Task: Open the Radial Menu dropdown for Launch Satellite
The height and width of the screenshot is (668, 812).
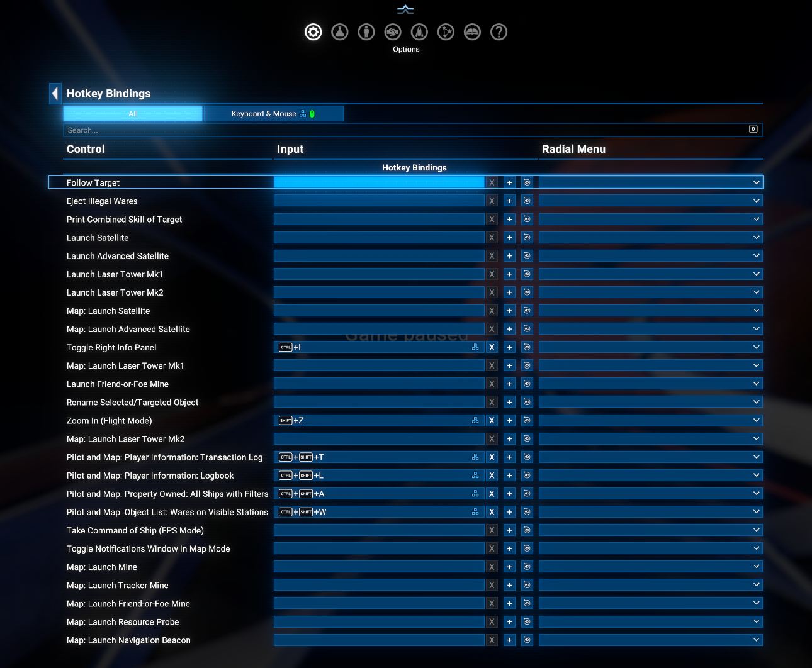Action: click(x=650, y=237)
